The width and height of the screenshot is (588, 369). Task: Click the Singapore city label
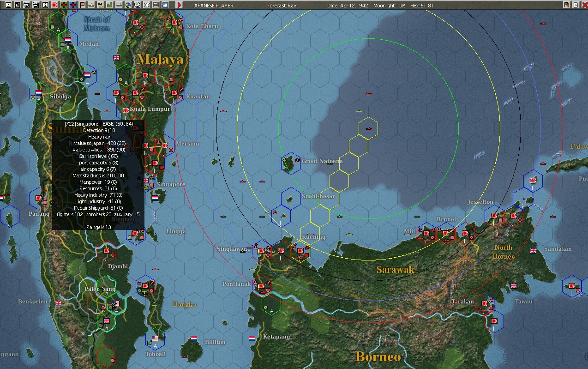pyautogui.click(x=171, y=184)
